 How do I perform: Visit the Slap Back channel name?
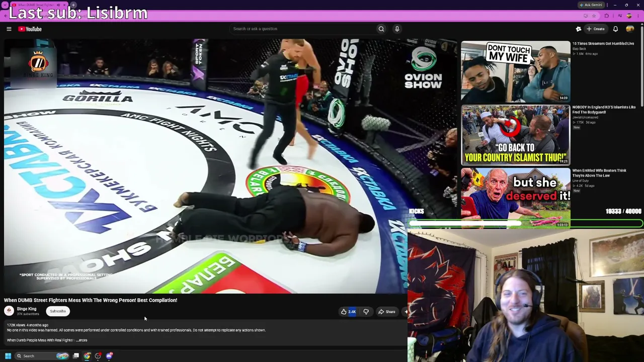coord(579,49)
